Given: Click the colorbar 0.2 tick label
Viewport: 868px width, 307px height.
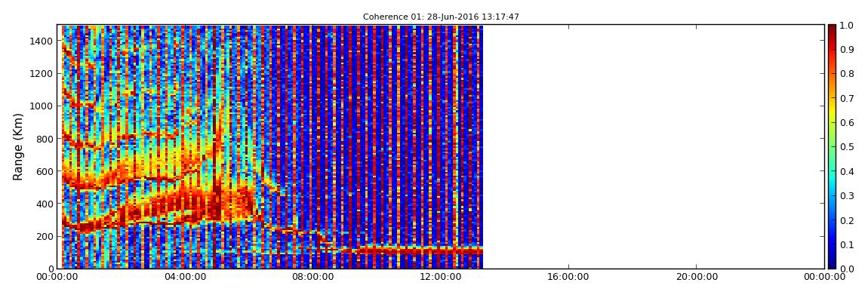Looking at the screenshot, I should point(847,220).
